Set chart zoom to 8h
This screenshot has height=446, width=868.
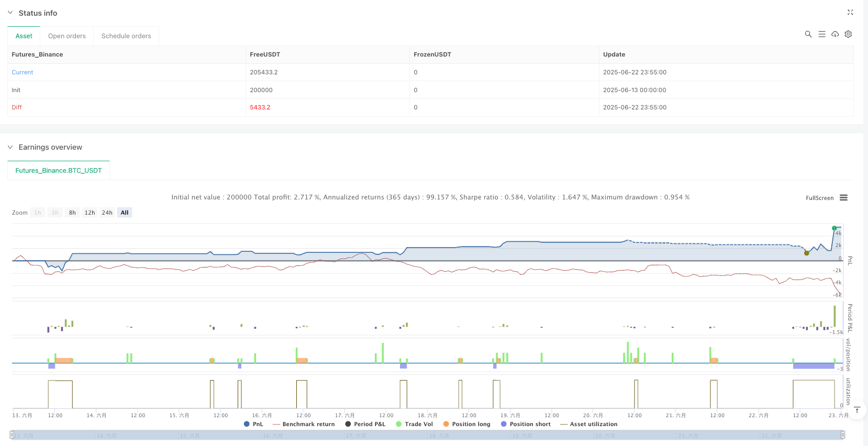(72, 213)
